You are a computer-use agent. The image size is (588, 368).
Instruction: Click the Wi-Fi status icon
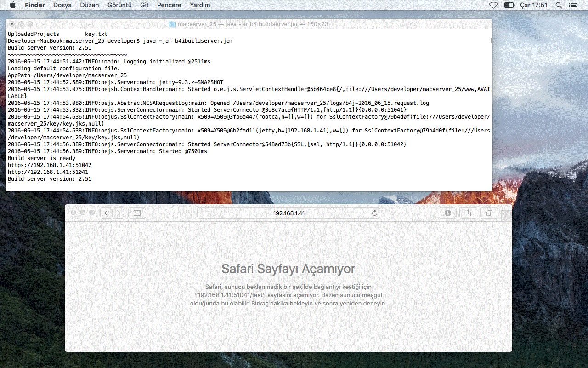pyautogui.click(x=494, y=5)
